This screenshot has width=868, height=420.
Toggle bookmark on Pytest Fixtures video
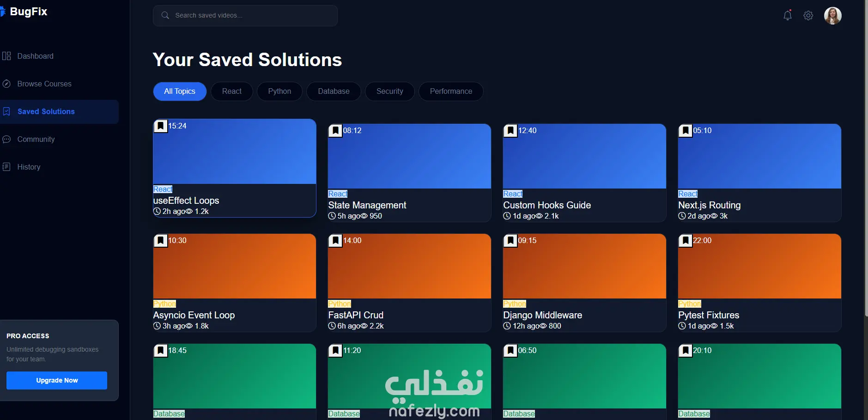(686, 240)
